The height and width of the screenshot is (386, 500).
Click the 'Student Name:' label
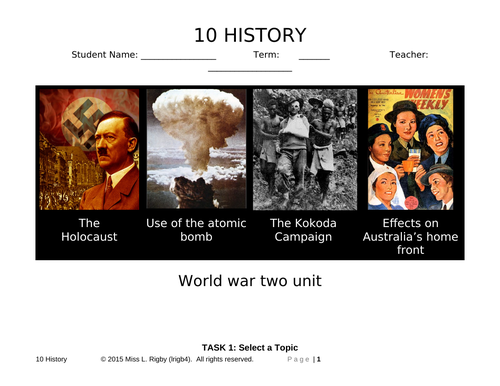click(105, 55)
